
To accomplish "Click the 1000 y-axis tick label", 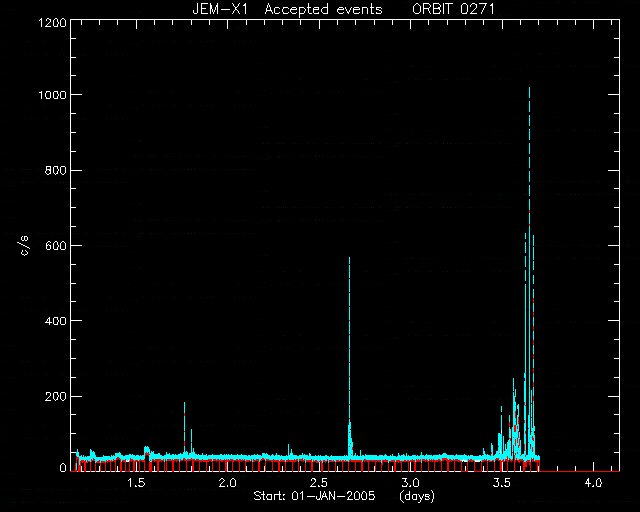I will [x=52, y=95].
